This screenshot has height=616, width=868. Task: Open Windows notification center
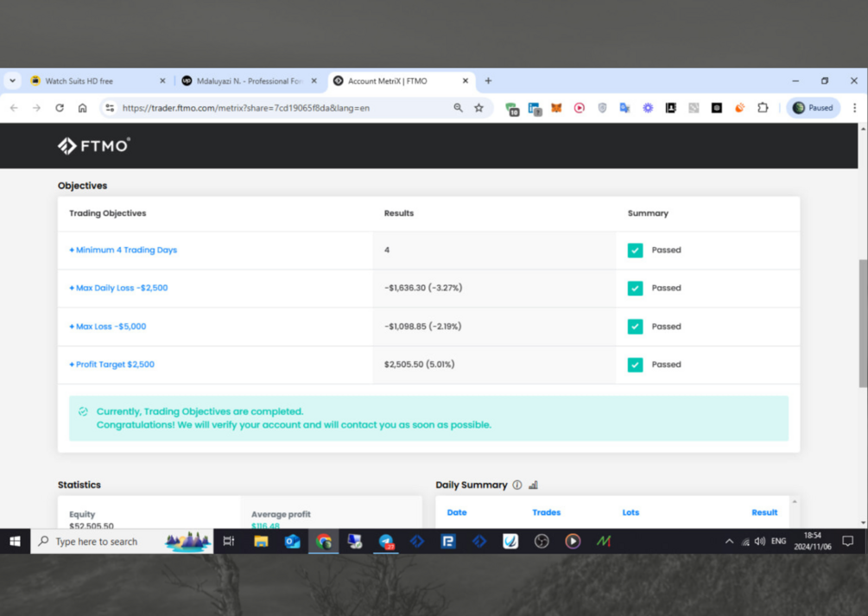coord(847,541)
